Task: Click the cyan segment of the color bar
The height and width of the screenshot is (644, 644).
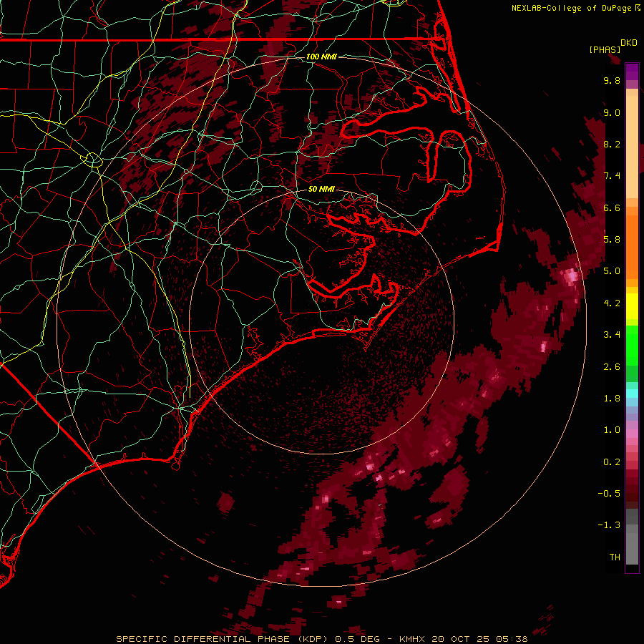Action: (632, 394)
